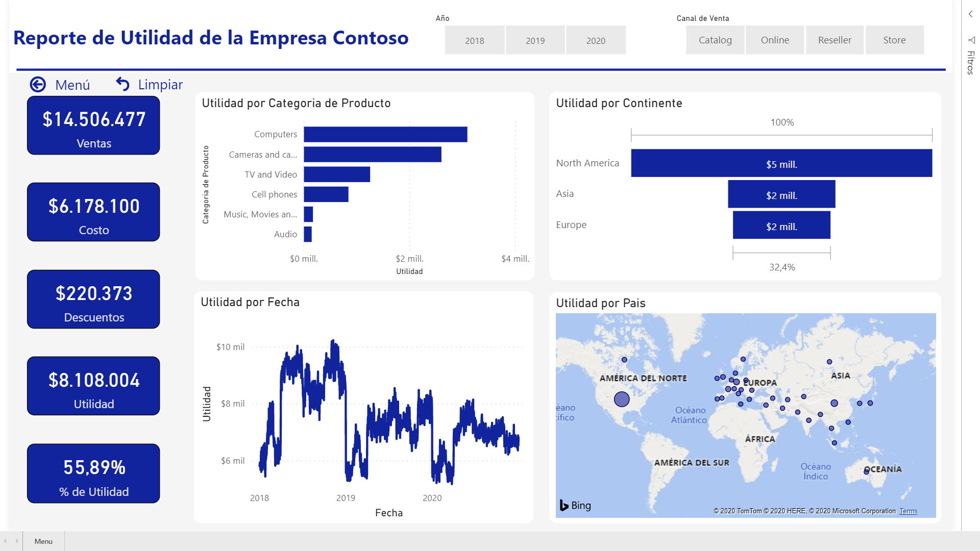This screenshot has width=980, height=551.
Task: Click 'Utilidad por Fecha' title
Action: coord(250,302)
